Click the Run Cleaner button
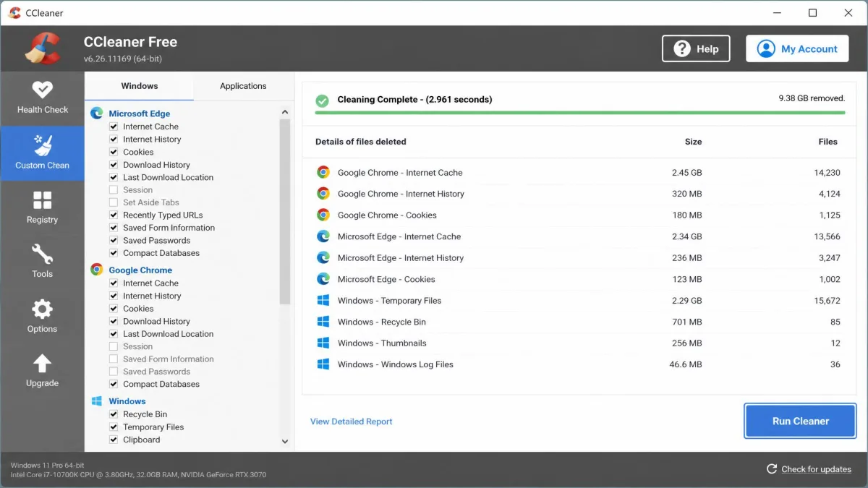The height and width of the screenshot is (488, 868). [x=800, y=421]
